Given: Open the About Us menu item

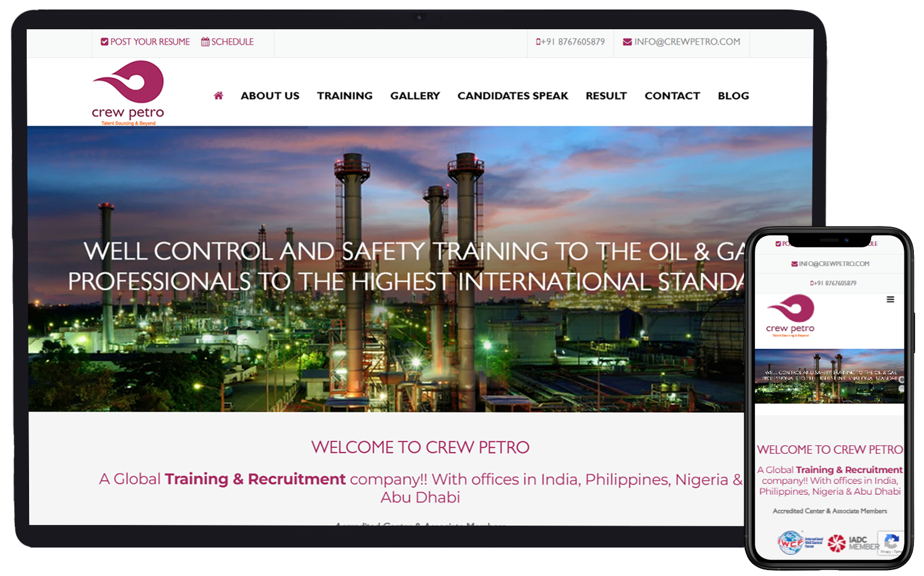Looking at the screenshot, I should click(269, 96).
